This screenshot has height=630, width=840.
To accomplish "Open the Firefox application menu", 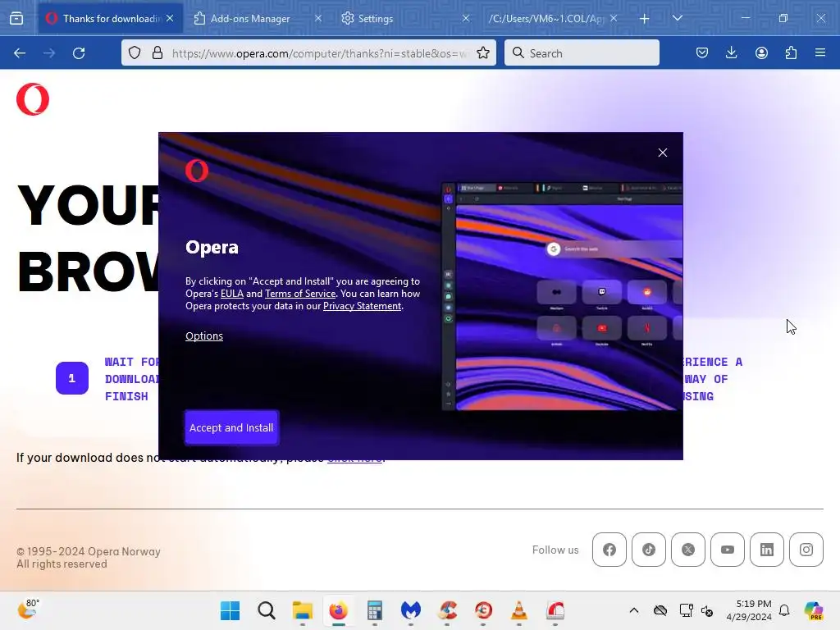I will pyautogui.click(x=820, y=53).
